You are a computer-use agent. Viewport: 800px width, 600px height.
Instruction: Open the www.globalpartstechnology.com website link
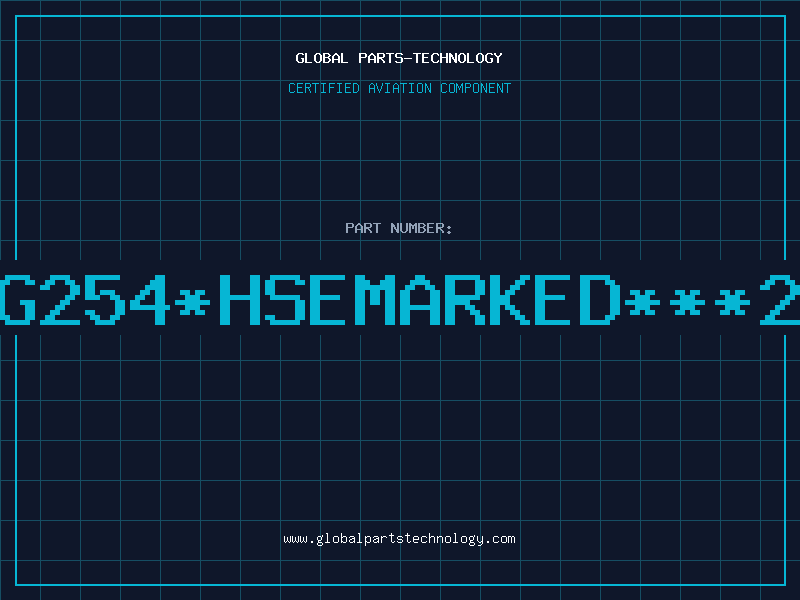(x=399, y=539)
